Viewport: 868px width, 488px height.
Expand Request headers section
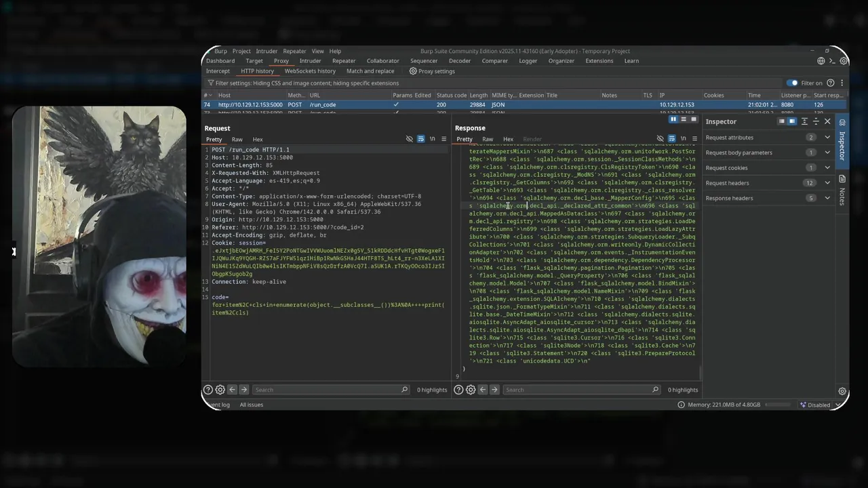[x=827, y=183]
